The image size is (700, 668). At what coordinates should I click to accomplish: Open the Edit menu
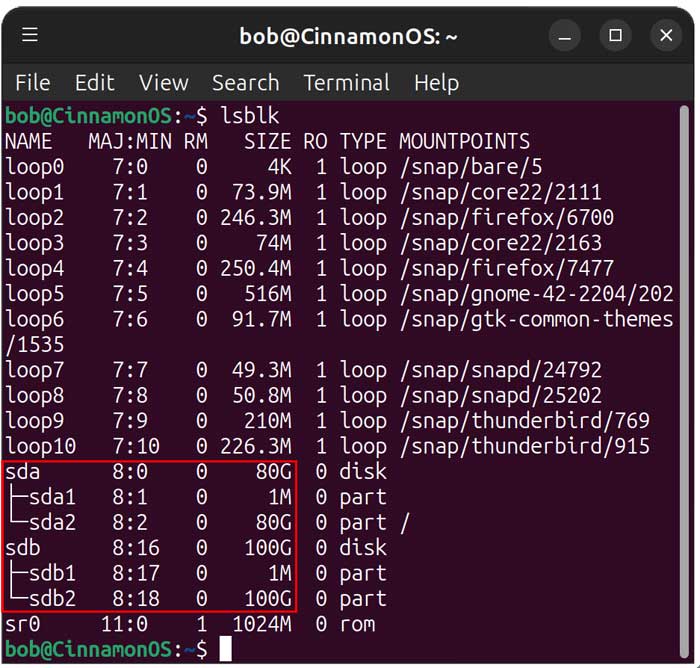point(94,83)
